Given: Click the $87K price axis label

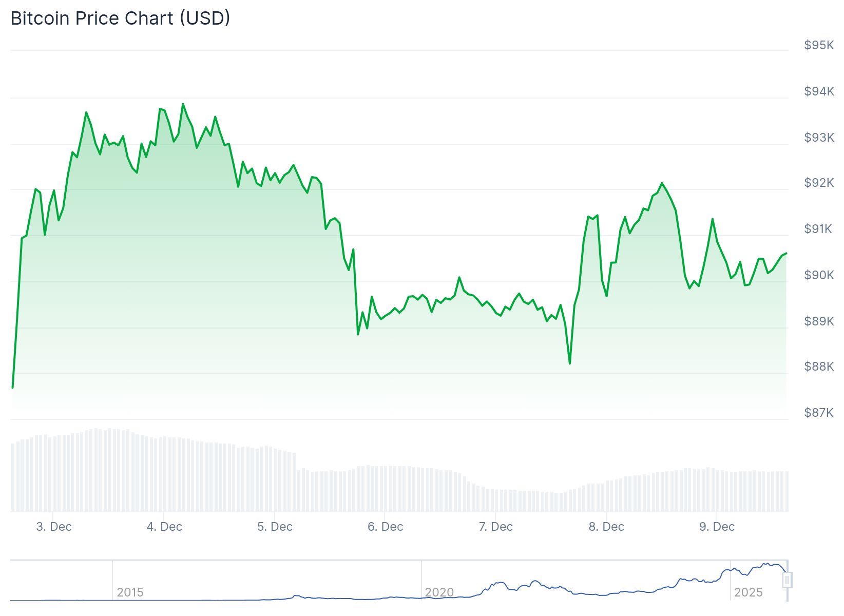Looking at the screenshot, I should pyautogui.click(x=819, y=412).
